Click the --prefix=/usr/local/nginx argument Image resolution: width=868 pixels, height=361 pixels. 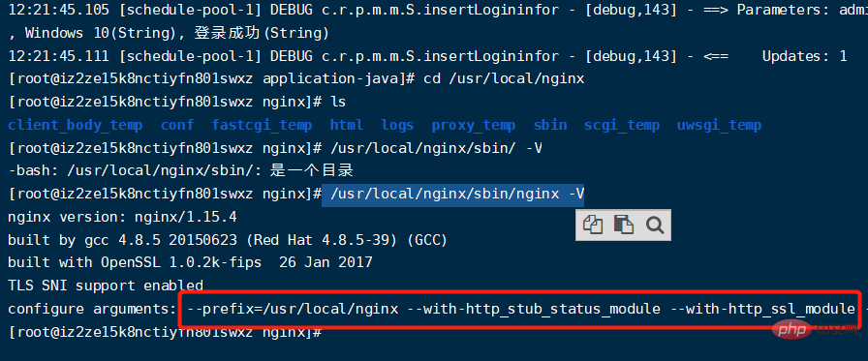click(x=293, y=309)
